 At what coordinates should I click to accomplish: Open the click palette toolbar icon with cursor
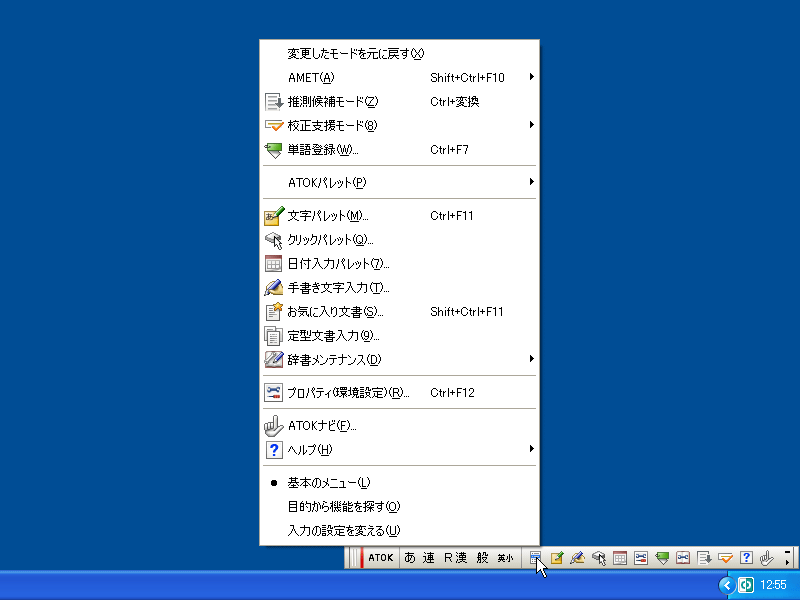coord(598,558)
